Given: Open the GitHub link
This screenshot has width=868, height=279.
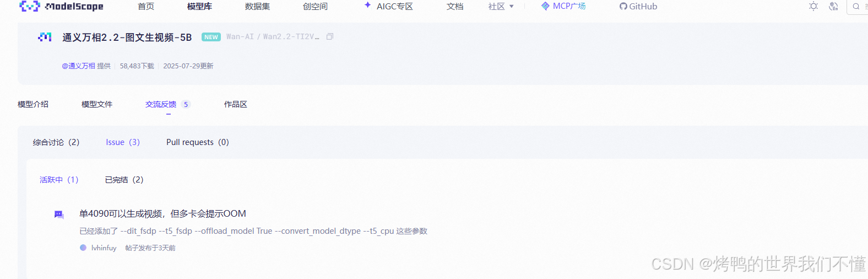Looking at the screenshot, I should [x=638, y=7].
